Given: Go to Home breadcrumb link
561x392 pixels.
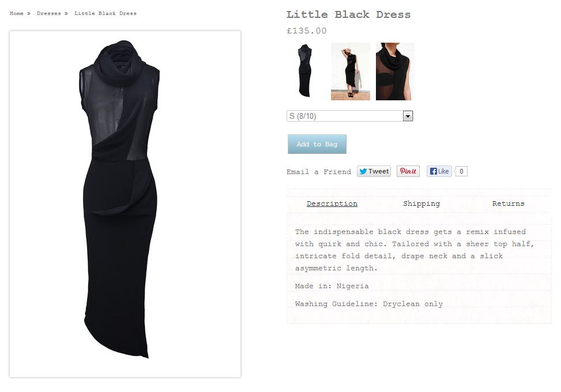Looking at the screenshot, I should pos(17,14).
